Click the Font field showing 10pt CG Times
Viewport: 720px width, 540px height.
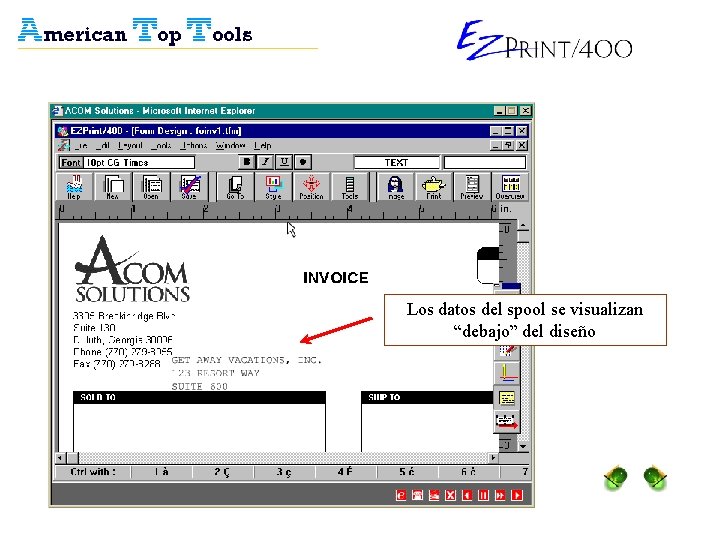coord(127,163)
